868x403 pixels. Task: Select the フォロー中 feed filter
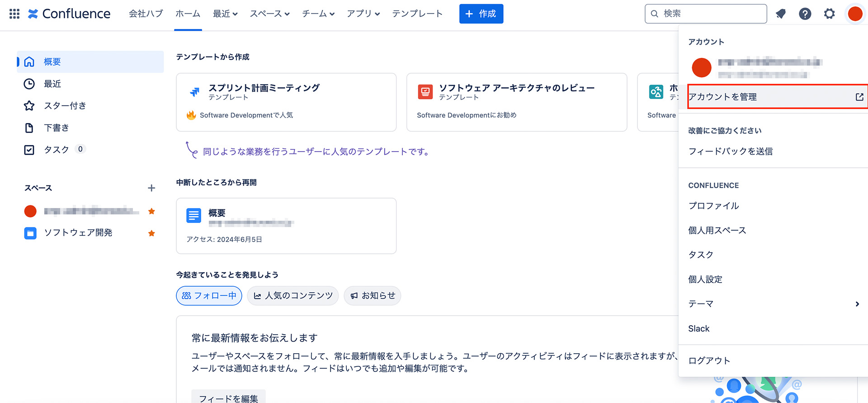[209, 296]
